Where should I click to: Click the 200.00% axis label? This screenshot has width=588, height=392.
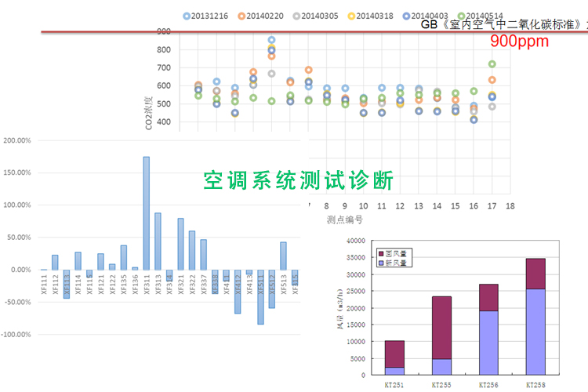(x=17, y=141)
